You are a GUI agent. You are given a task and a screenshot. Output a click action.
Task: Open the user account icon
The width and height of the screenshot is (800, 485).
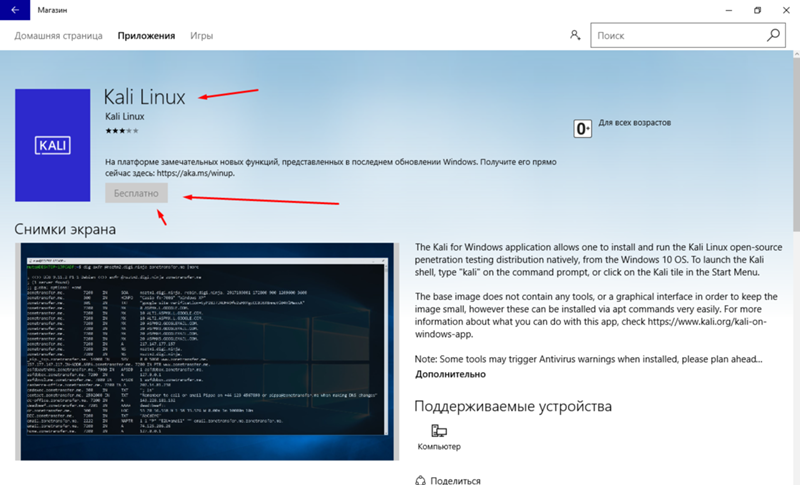click(x=575, y=35)
